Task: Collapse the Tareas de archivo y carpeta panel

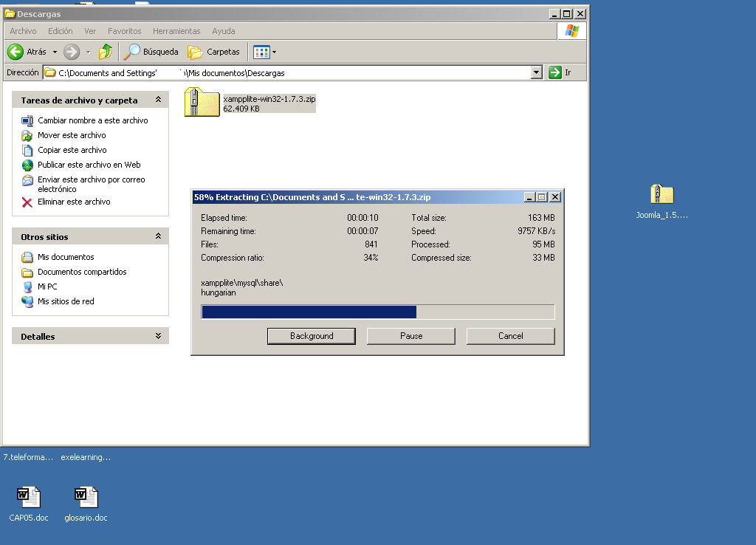Action: pos(158,100)
